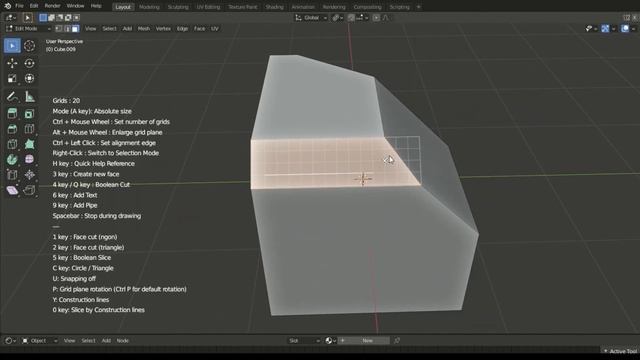Viewport: 640px width, 360px height.
Task: Switch to the Shading workspace tab
Action: click(274, 7)
